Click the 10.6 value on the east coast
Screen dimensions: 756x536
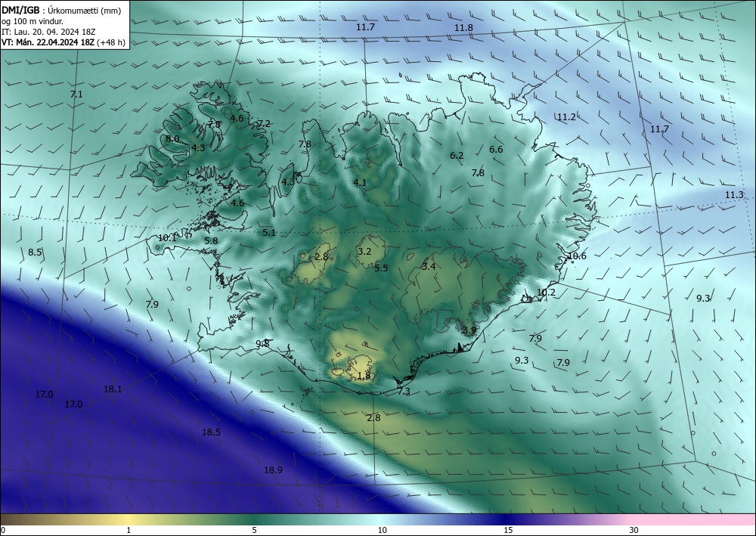click(577, 256)
